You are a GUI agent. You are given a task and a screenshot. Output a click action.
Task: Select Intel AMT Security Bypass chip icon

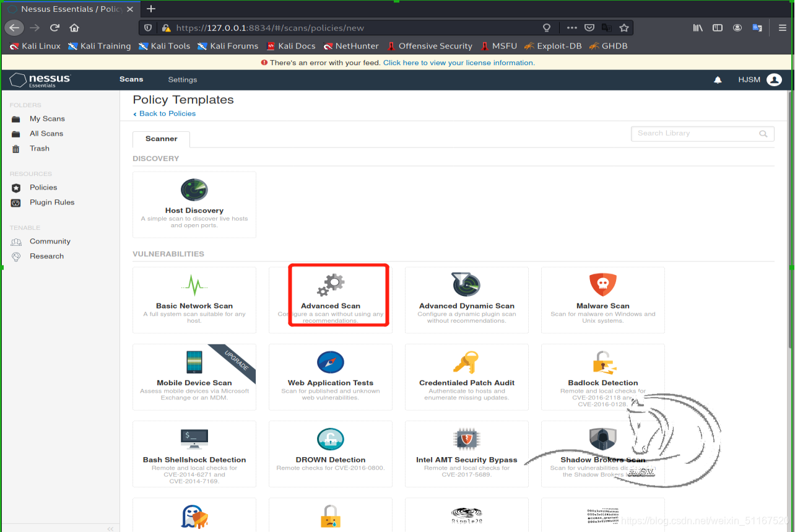point(466,438)
